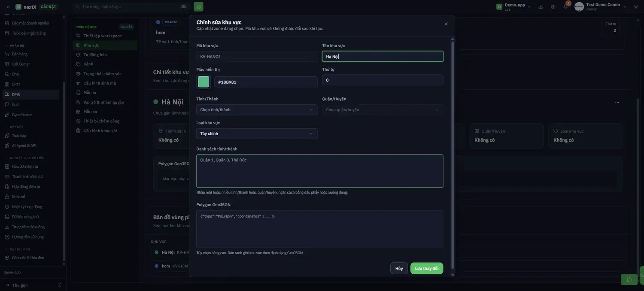Click the Call Center icon in sidebar
This screenshot has height=291, width=644.
tap(7, 64)
